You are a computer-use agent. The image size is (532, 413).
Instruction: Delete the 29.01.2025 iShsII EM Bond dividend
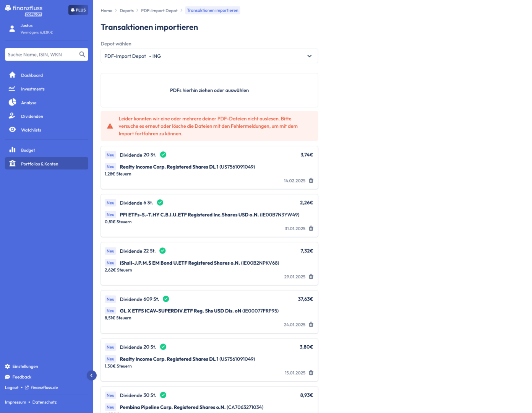[311, 276]
